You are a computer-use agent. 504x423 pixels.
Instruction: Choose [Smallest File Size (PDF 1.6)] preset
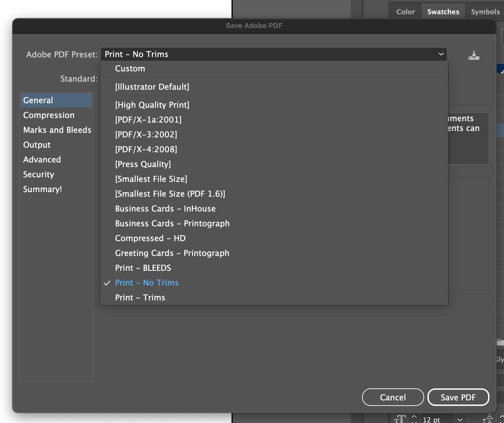(274, 194)
